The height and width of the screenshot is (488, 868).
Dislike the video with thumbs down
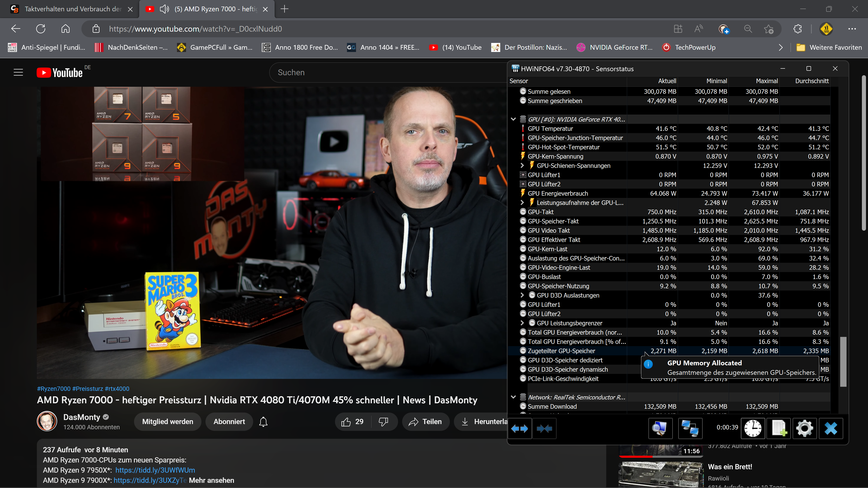click(383, 422)
